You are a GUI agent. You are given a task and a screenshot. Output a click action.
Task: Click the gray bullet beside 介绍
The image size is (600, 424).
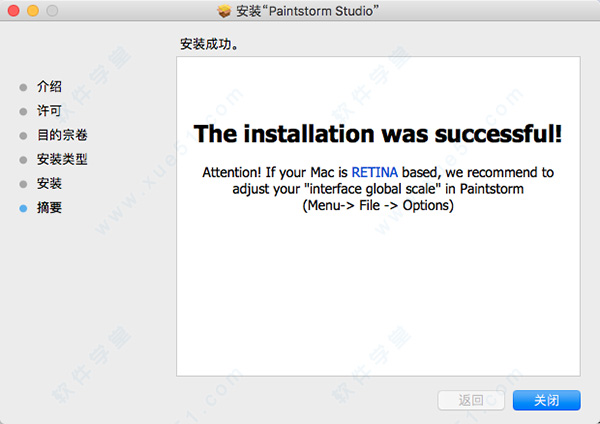click(23, 87)
